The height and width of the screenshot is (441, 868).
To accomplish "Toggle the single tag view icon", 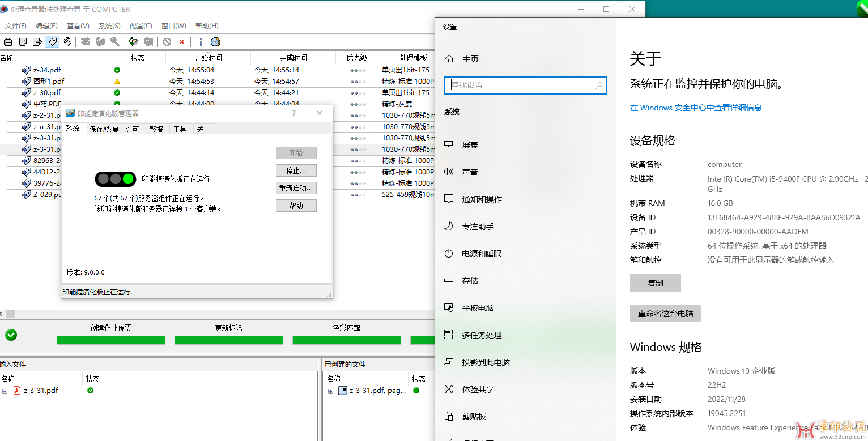I will pos(52,42).
